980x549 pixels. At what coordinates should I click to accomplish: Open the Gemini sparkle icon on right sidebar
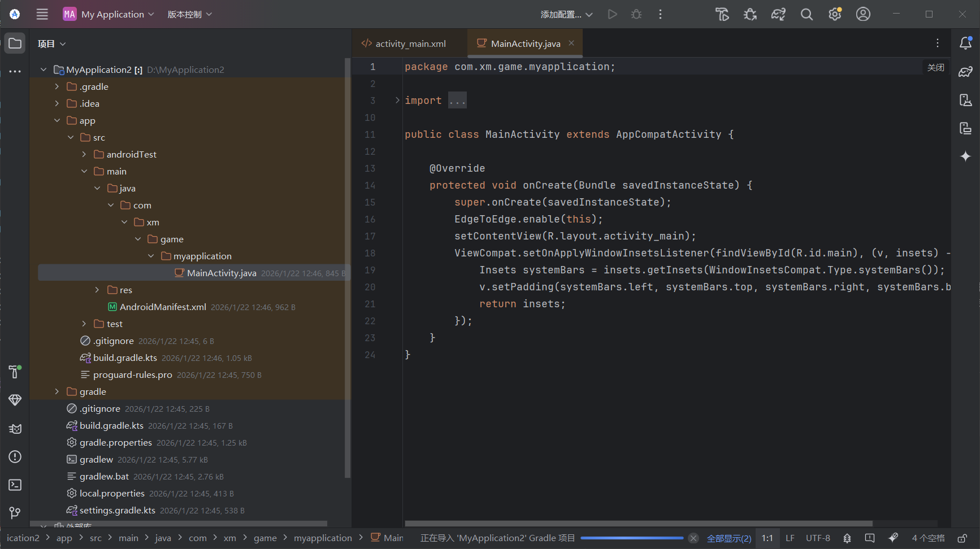tap(965, 156)
